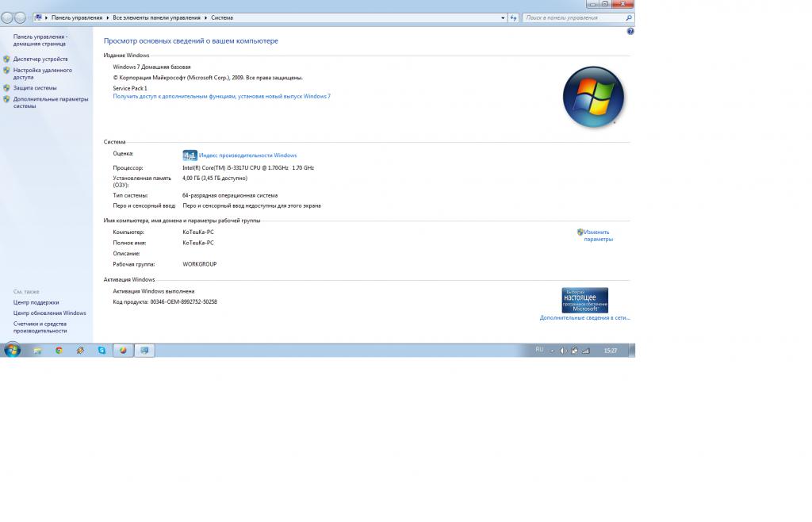Expand the arrow after Панель управления breadcrumb

click(108, 17)
